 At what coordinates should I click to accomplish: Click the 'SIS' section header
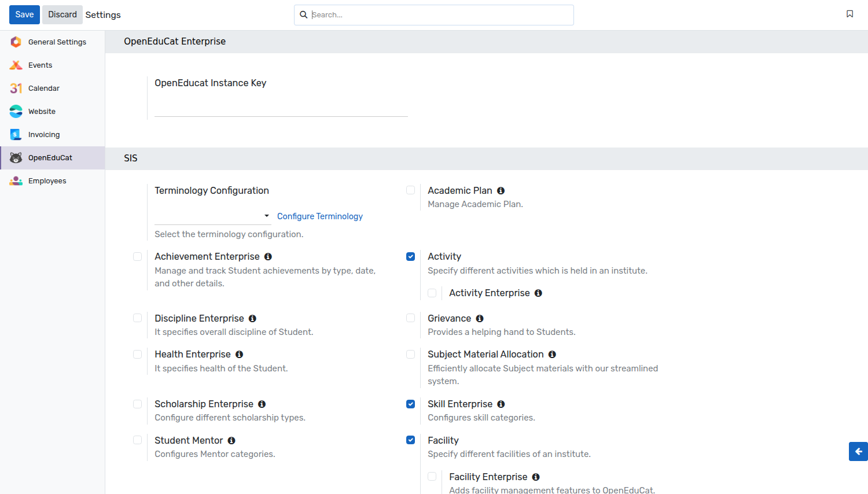(131, 158)
